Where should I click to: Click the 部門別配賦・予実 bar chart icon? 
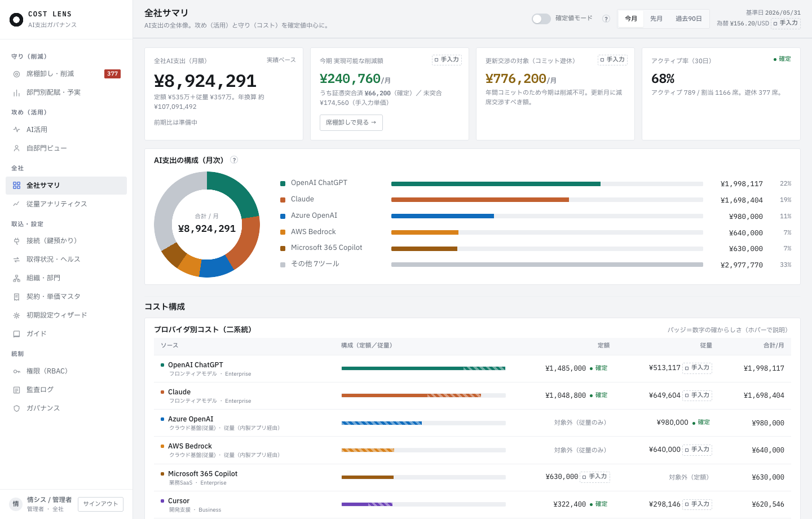pyautogui.click(x=16, y=93)
